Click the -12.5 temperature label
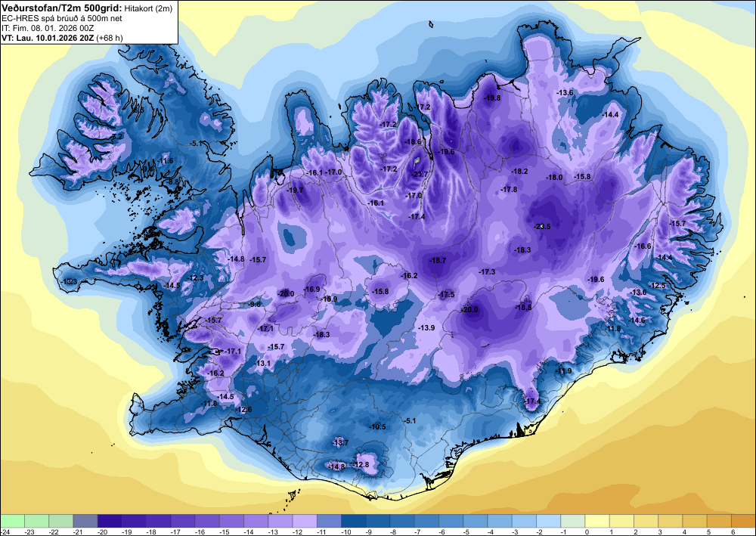Image resolution: width=756 pixels, height=536 pixels. pyautogui.click(x=658, y=285)
